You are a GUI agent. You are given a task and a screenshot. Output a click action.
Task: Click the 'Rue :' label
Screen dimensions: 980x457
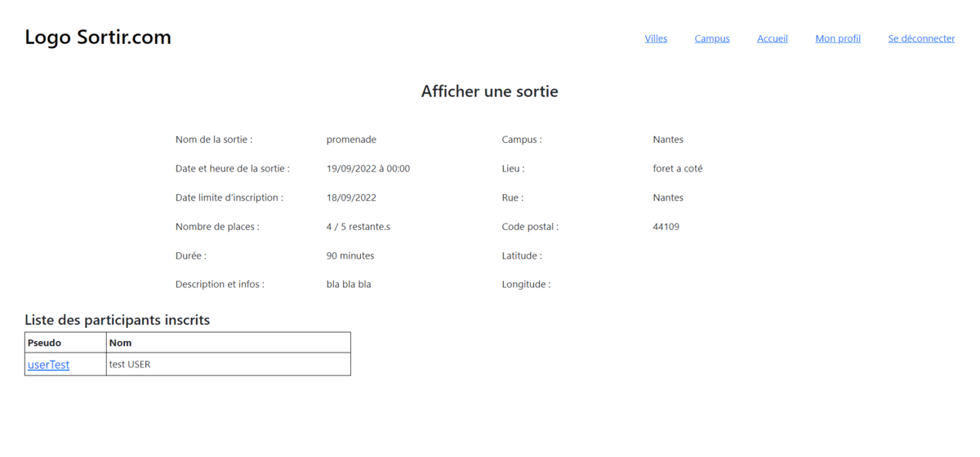[512, 197]
